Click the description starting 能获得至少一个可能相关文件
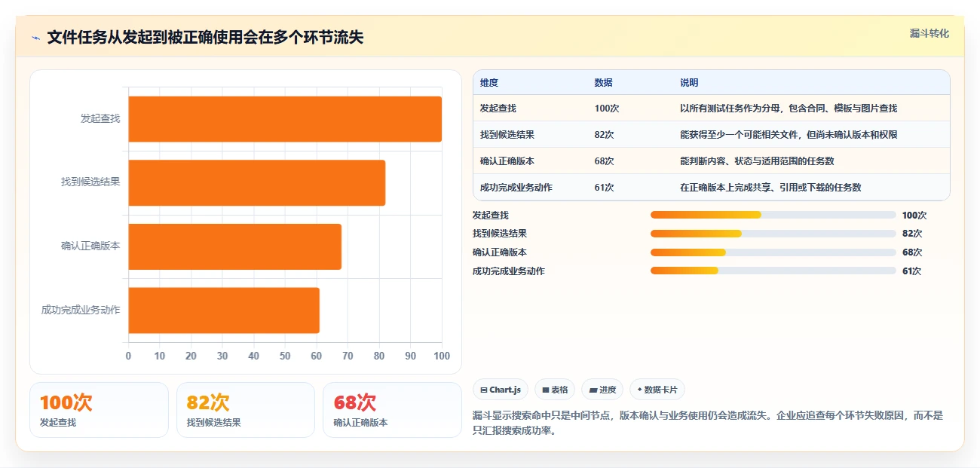 [789, 135]
